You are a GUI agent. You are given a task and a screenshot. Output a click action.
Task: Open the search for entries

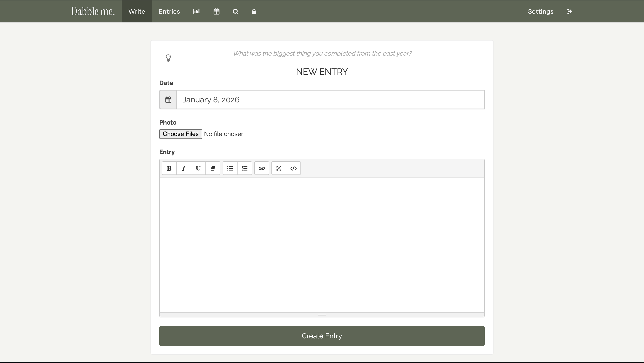236,11
